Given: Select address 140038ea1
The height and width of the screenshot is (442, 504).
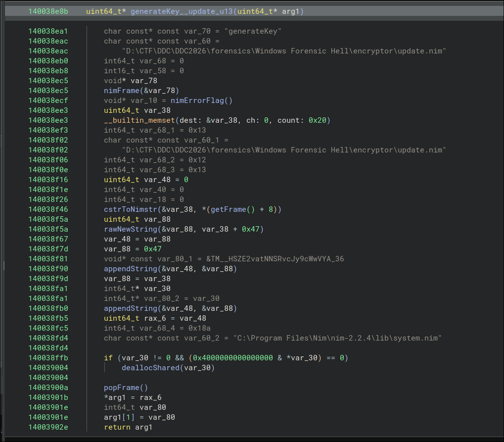Looking at the screenshot, I should [x=48, y=31].
